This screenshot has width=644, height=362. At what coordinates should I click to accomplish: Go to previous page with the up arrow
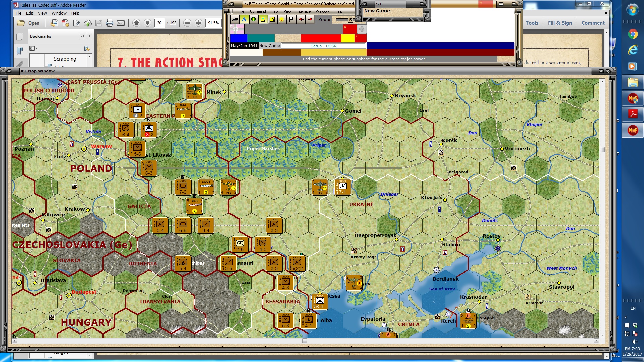click(x=136, y=23)
